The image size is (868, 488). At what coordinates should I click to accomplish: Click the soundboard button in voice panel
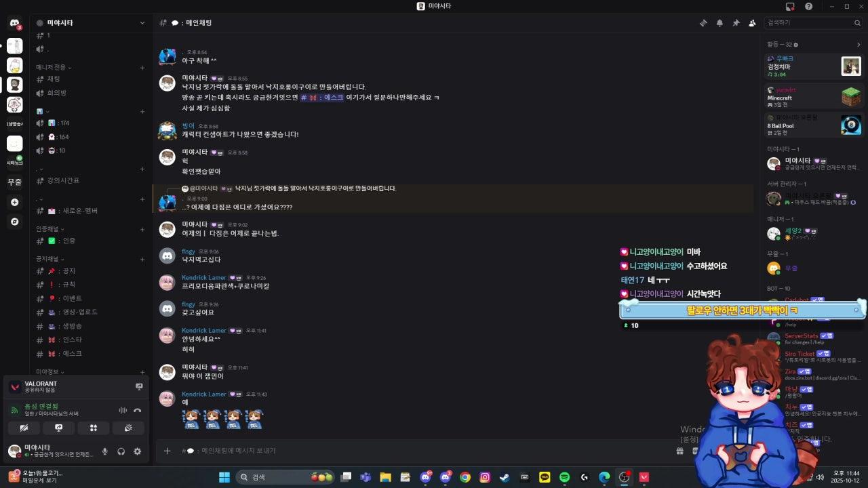pos(128,428)
